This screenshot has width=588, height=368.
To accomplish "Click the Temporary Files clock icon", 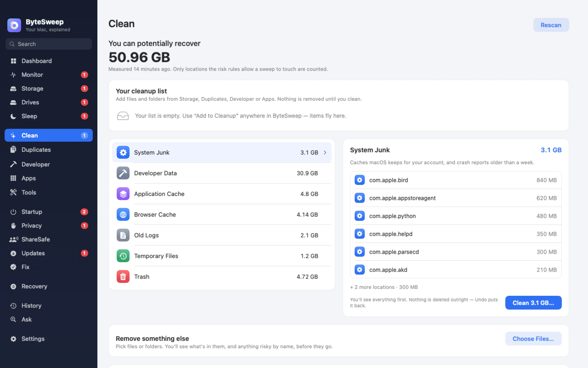I will pos(123,256).
